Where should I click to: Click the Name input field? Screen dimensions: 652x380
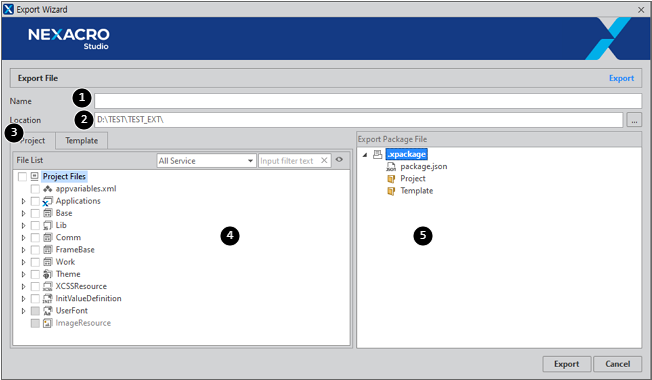pyautogui.click(x=368, y=101)
